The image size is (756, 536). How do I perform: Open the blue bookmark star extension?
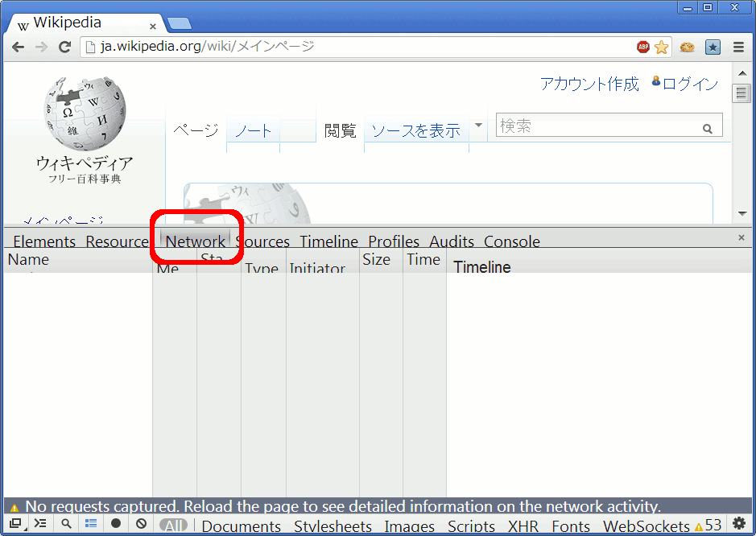click(713, 47)
